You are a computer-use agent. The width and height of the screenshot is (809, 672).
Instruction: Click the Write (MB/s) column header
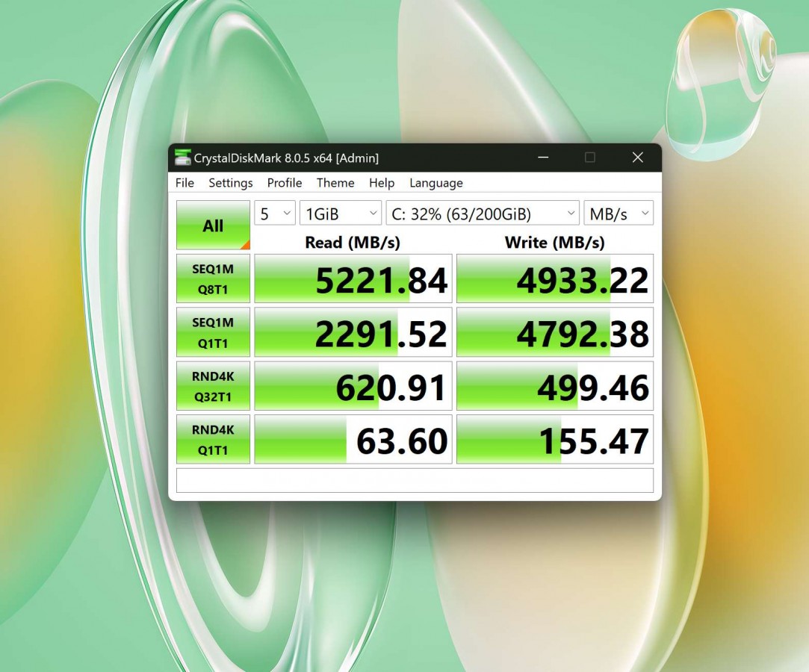pos(554,243)
